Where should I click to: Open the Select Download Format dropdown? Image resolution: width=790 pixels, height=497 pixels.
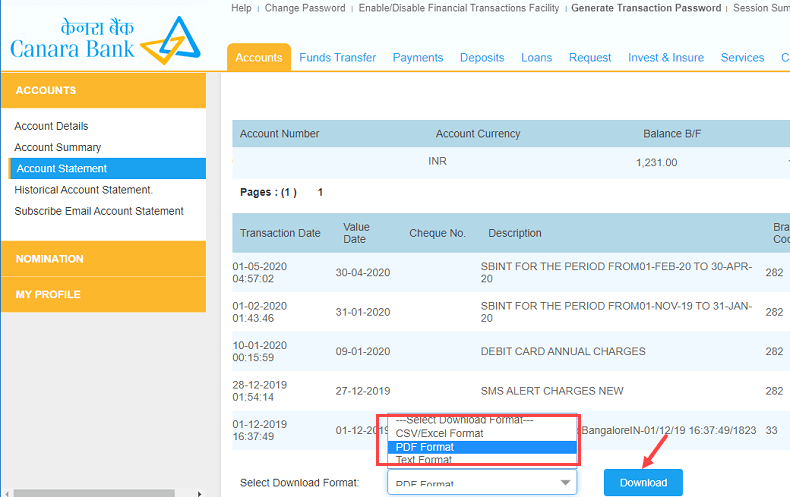pos(482,482)
